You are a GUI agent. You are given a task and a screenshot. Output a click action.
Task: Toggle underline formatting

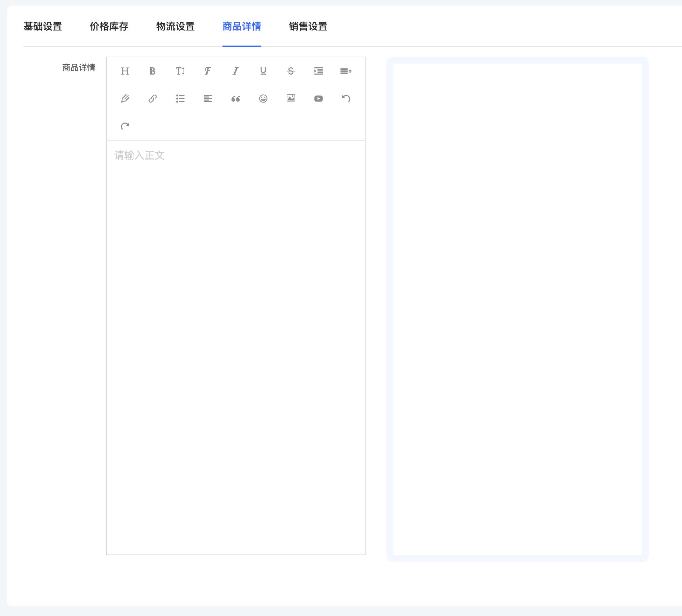click(263, 71)
